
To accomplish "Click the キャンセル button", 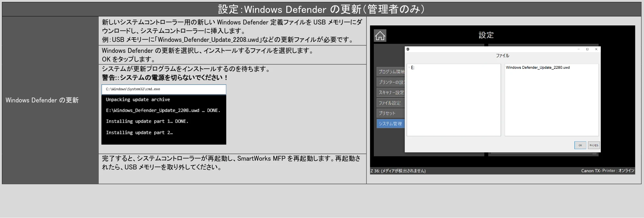I will pyautogui.click(x=594, y=145).
